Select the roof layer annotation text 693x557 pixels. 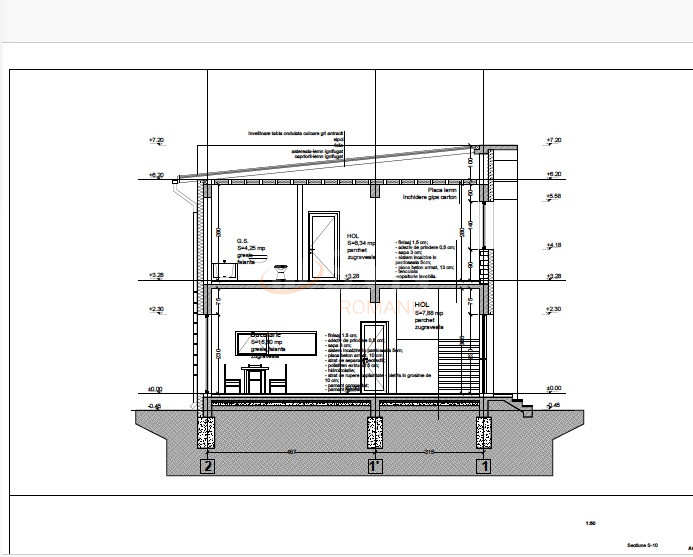(297, 145)
